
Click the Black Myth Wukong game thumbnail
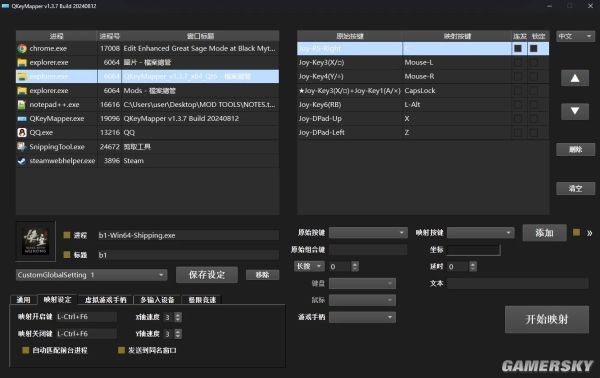pyautogui.click(x=36, y=241)
